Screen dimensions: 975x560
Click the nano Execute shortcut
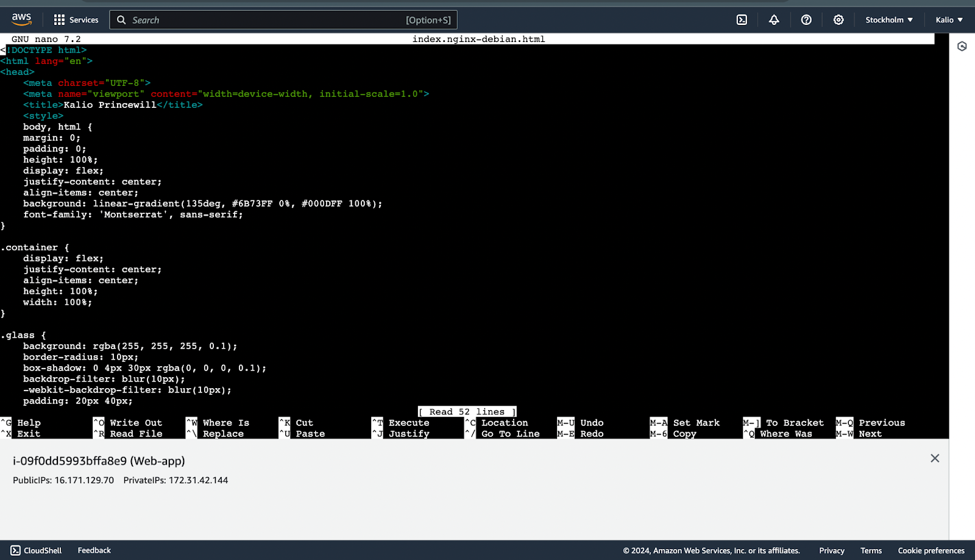click(x=401, y=423)
